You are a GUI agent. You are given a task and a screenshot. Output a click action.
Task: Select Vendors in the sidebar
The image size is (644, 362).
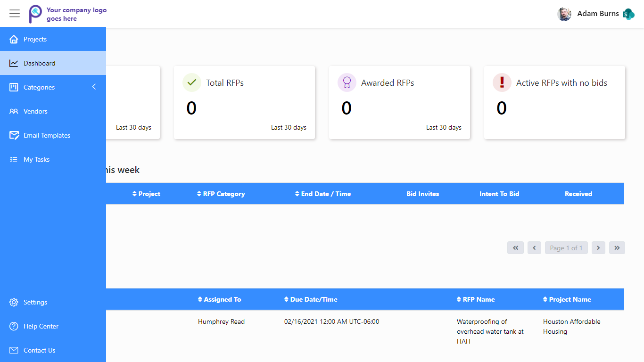(x=35, y=111)
